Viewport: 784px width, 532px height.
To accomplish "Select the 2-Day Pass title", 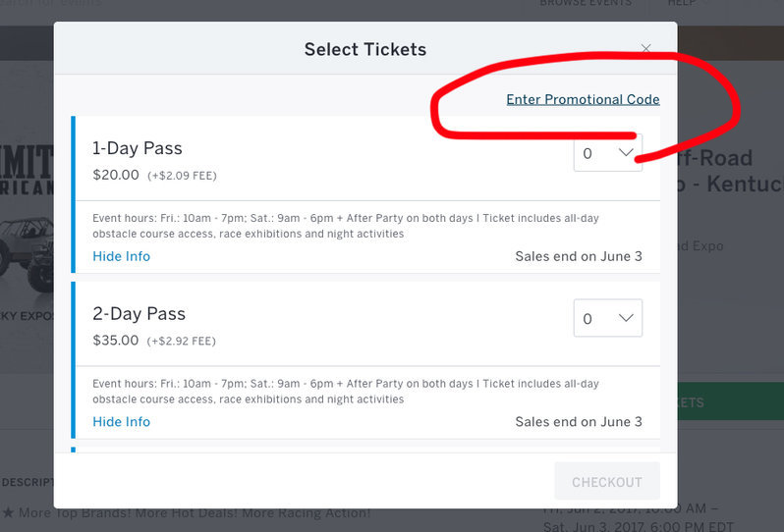I will [139, 314].
